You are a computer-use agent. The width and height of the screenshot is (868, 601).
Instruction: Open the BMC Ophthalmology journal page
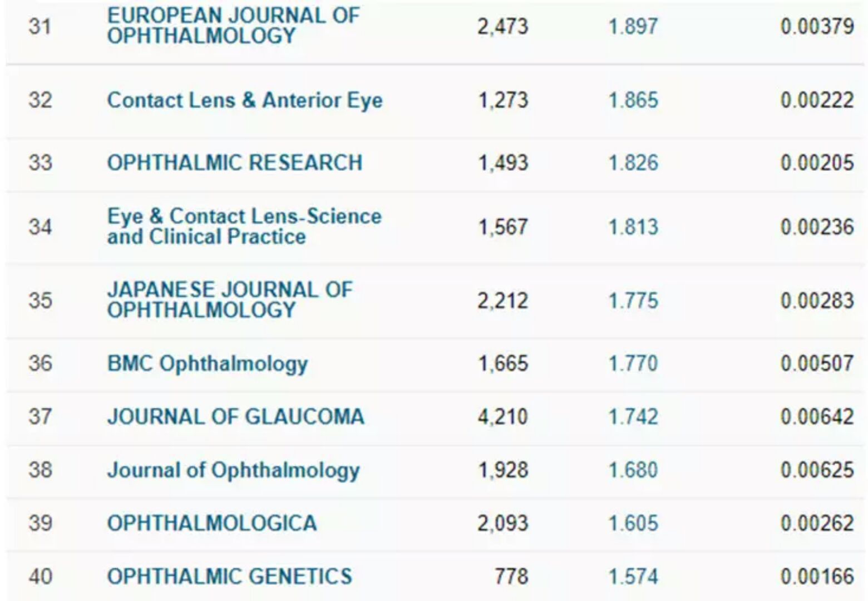click(208, 364)
